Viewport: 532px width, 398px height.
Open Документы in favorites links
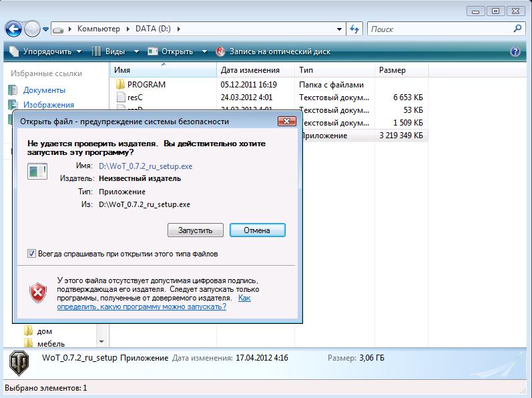point(44,90)
